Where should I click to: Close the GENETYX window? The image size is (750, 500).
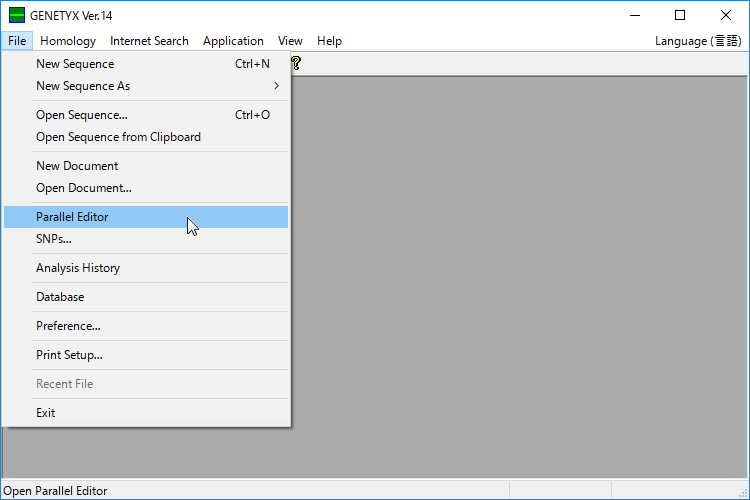[726, 15]
